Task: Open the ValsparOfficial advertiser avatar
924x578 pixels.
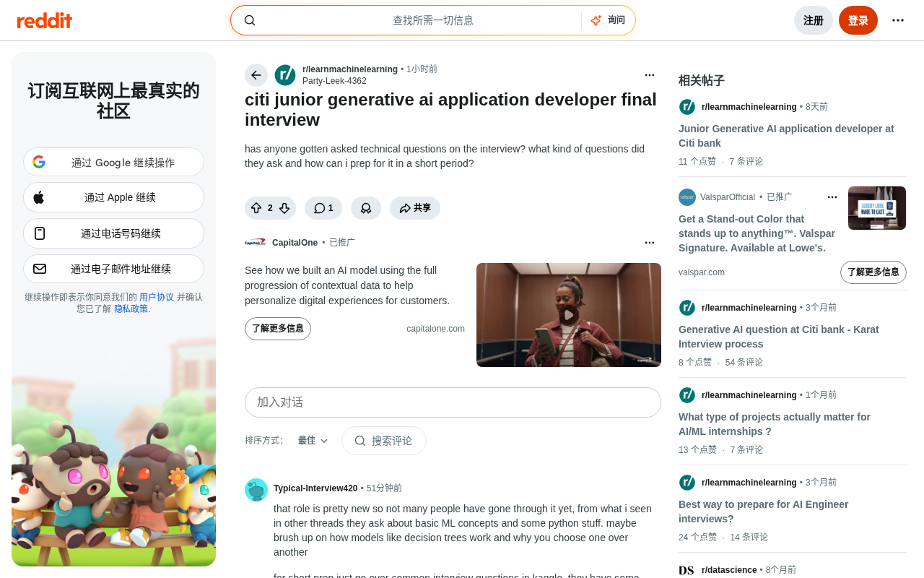Action: click(x=687, y=197)
